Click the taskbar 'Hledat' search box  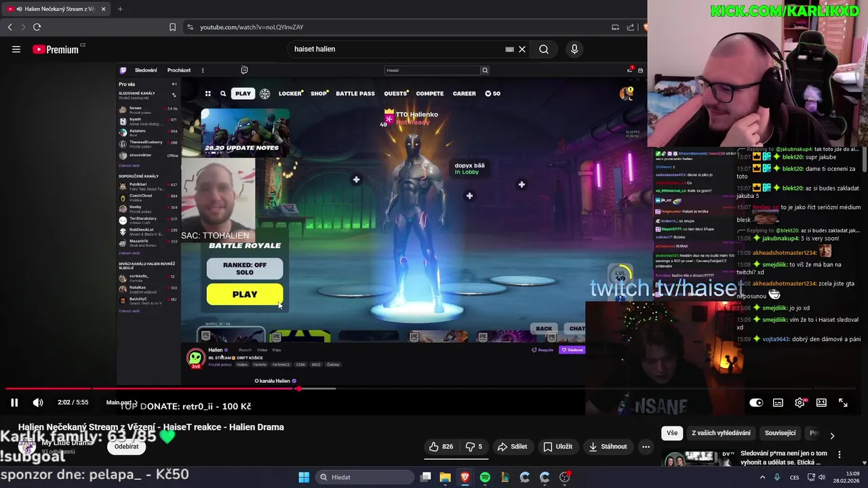(x=364, y=477)
